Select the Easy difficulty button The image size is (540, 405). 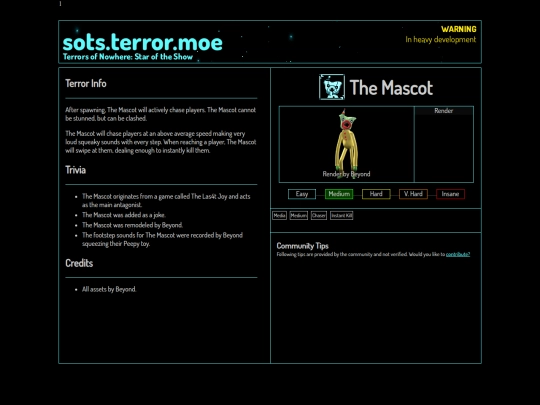[x=302, y=194]
